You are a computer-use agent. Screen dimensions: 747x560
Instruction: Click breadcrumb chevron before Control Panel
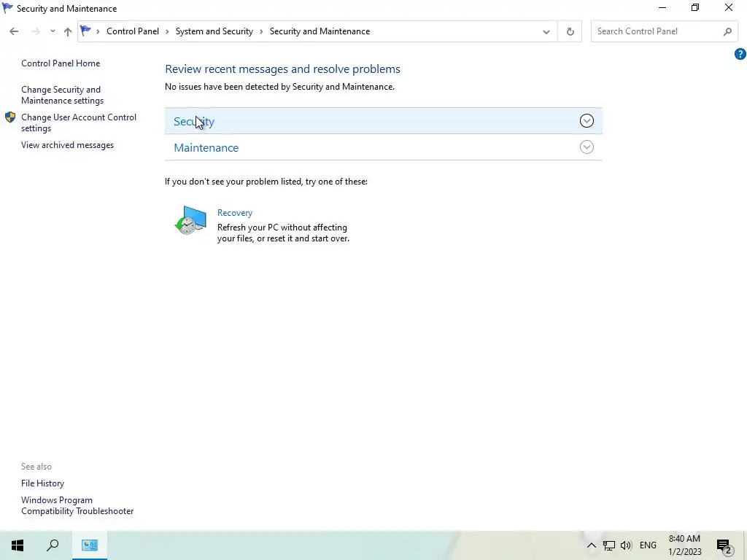coord(98,32)
